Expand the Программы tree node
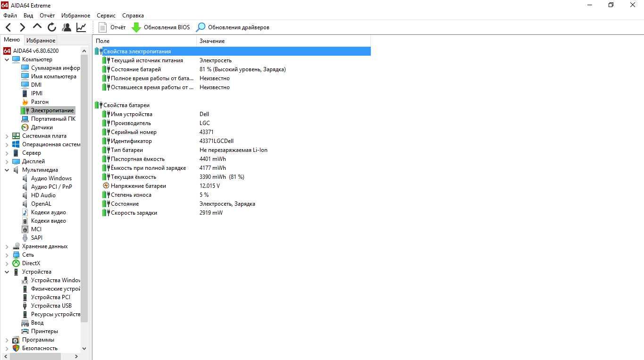644x360 pixels. pos(7,340)
